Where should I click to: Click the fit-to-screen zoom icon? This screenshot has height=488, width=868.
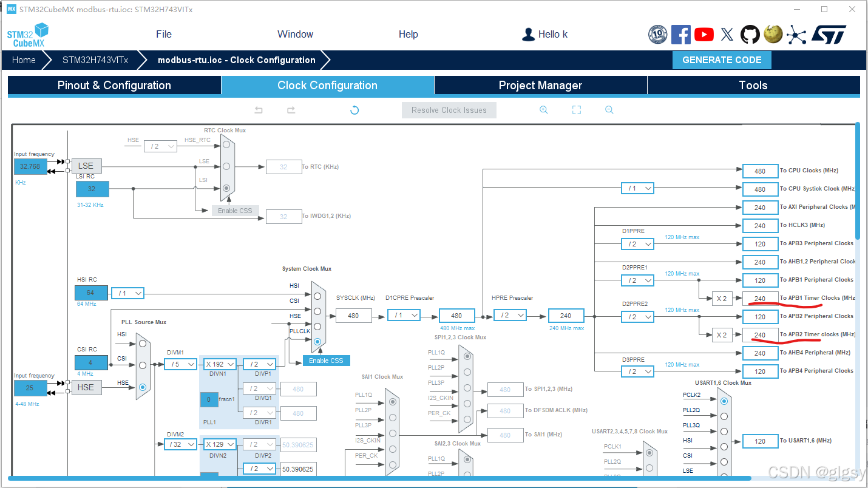[577, 110]
